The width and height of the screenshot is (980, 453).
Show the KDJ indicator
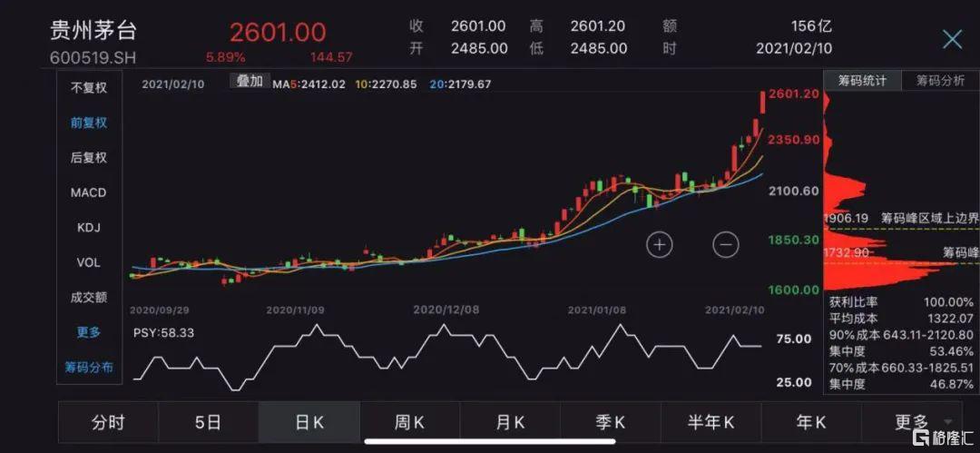coord(89,228)
